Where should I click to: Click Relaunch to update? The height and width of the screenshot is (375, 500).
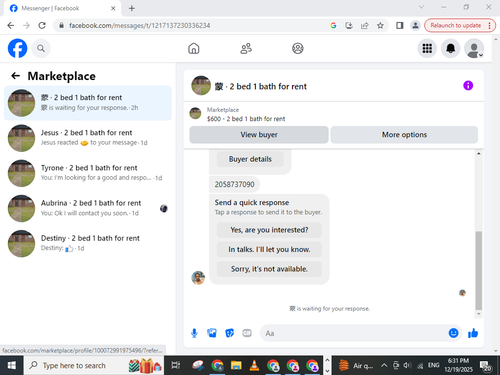(460, 26)
